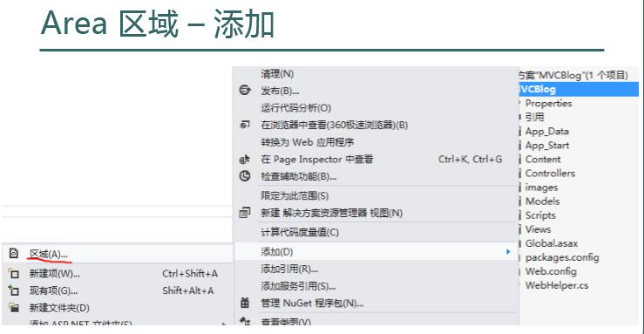Viewport: 644px width, 334px height.
Task: Select 转换为 Web 应用程序
Action: (308, 142)
